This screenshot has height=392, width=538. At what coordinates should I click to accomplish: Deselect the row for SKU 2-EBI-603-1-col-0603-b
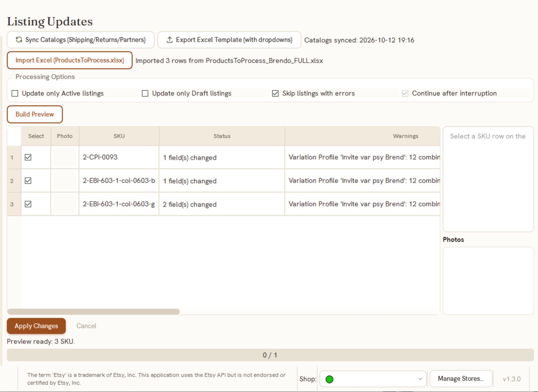[28, 181]
